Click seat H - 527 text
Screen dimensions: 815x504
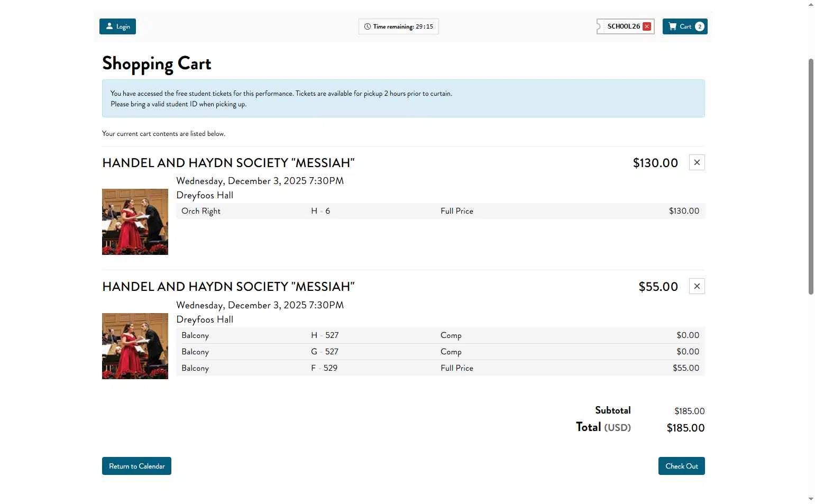point(325,335)
